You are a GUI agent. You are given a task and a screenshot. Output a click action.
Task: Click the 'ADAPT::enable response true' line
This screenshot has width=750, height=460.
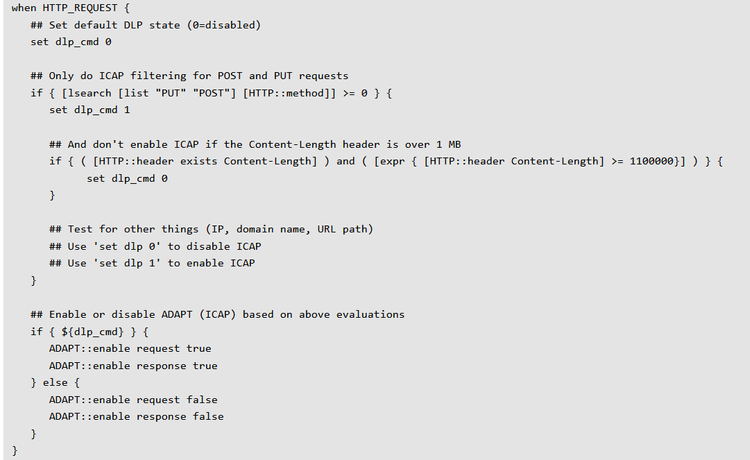tap(133, 365)
